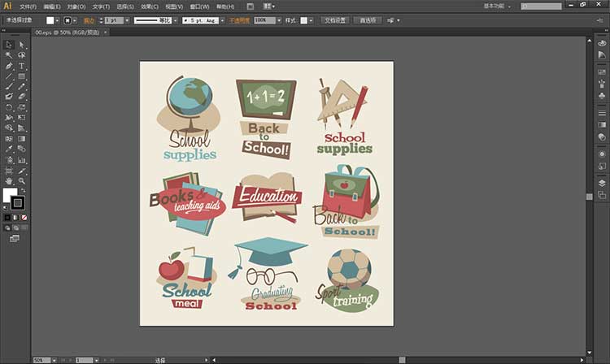The image size is (610, 364).
Task: Select the Artboard tool
Action: [9, 171]
